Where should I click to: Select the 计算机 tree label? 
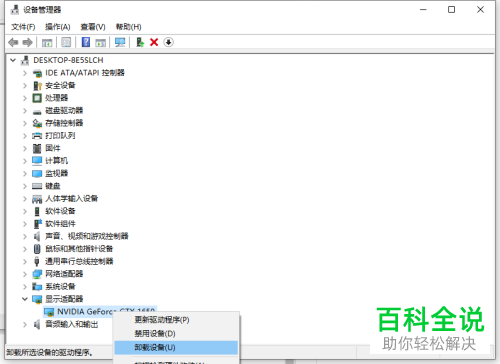click(57, 161)
